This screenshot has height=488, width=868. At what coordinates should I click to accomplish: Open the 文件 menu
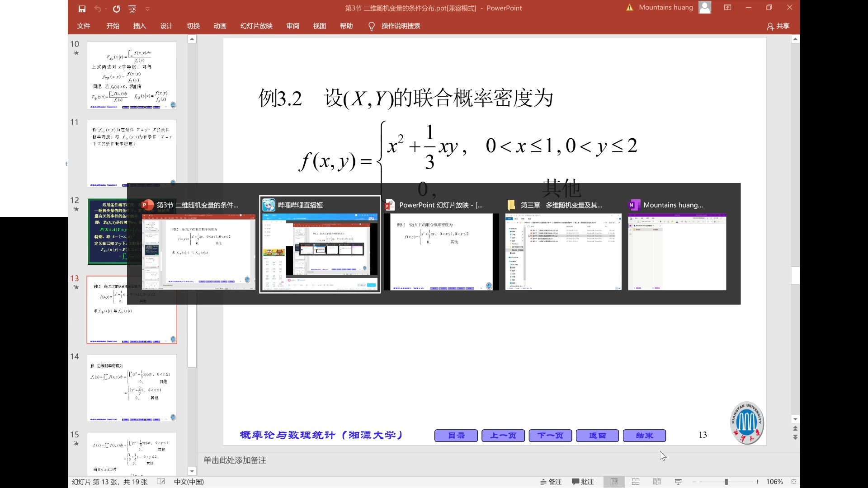coord(84,26)
